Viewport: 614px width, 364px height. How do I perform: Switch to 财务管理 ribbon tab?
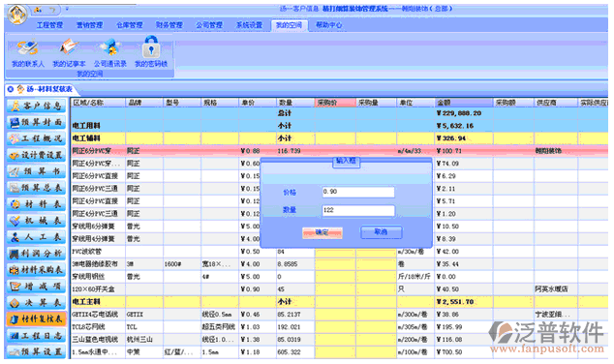[x=169, y=25]
